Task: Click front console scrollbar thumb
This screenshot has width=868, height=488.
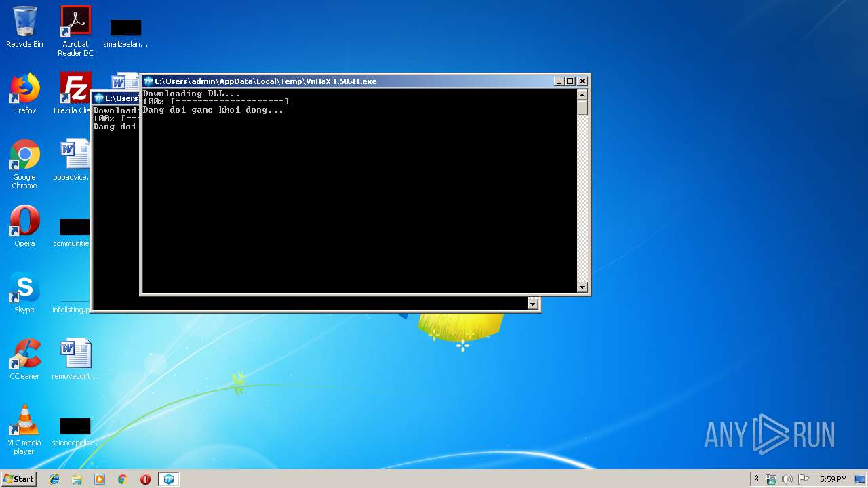Action: coord(582,108)
